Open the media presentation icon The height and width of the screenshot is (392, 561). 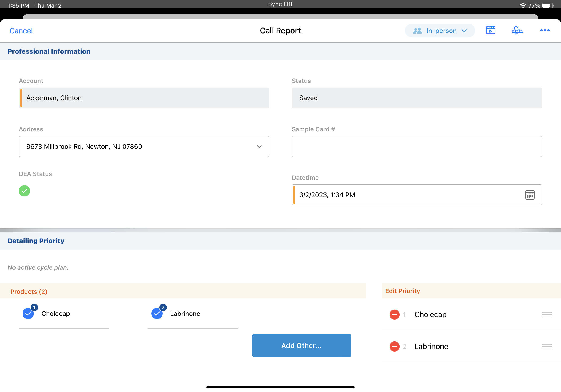point(490,30)
